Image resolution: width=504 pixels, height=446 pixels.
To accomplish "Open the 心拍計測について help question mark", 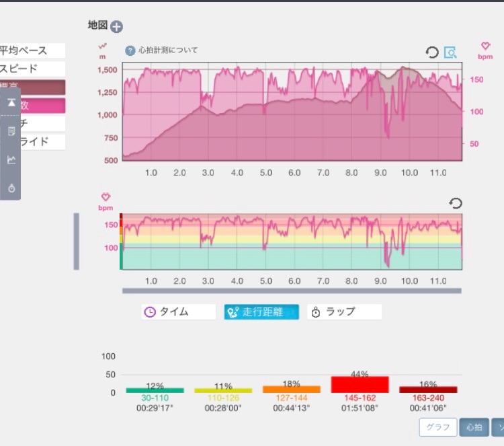I will pos(130,50).
